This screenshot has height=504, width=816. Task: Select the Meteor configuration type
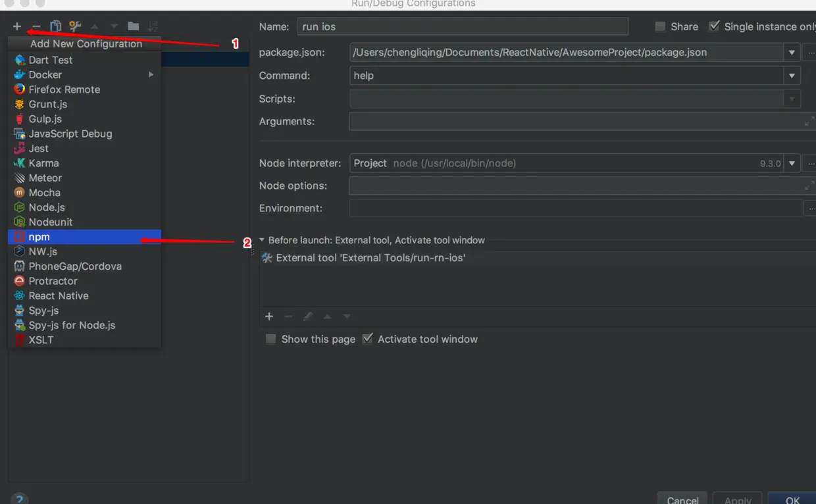coord(84,178)
